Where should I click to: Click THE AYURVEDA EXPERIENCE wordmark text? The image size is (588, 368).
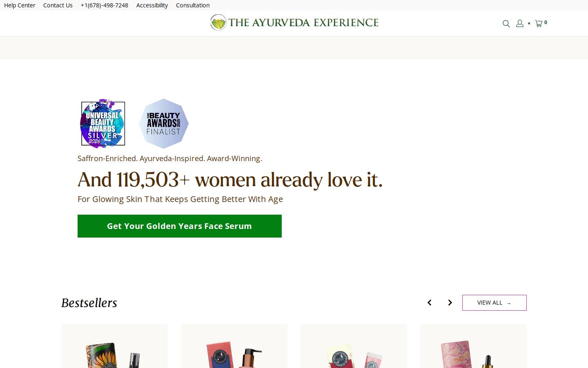pos(303,22)
